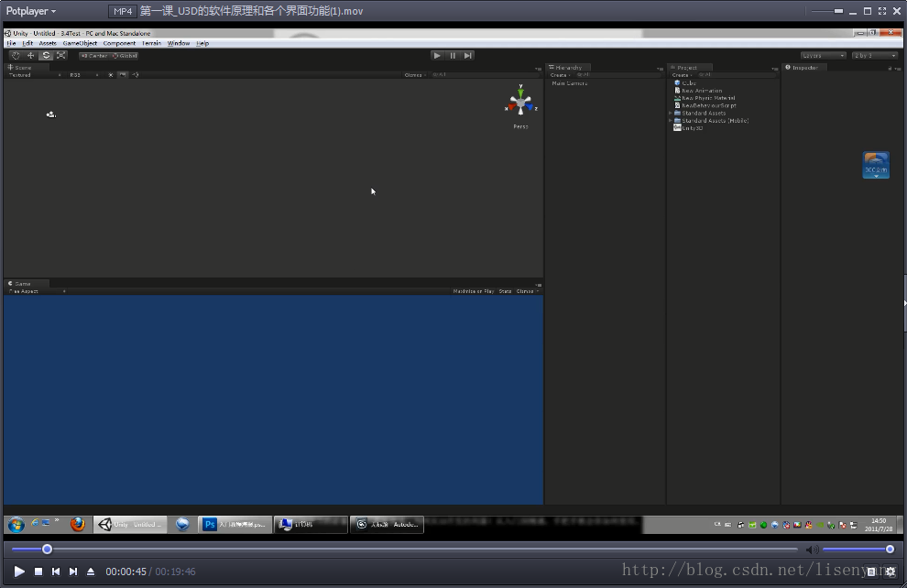907x588 pixels.
Task: Select the Unity3D scene asset
Action: 688,128
